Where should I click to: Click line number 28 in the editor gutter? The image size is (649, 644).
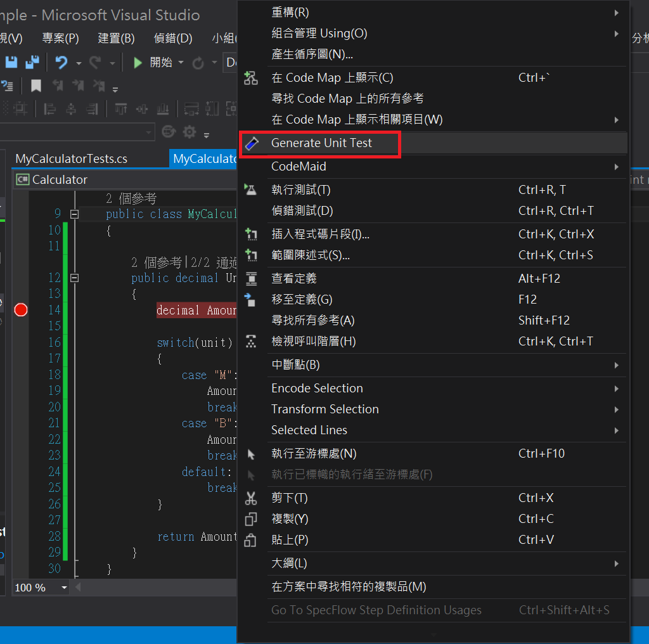55,536
